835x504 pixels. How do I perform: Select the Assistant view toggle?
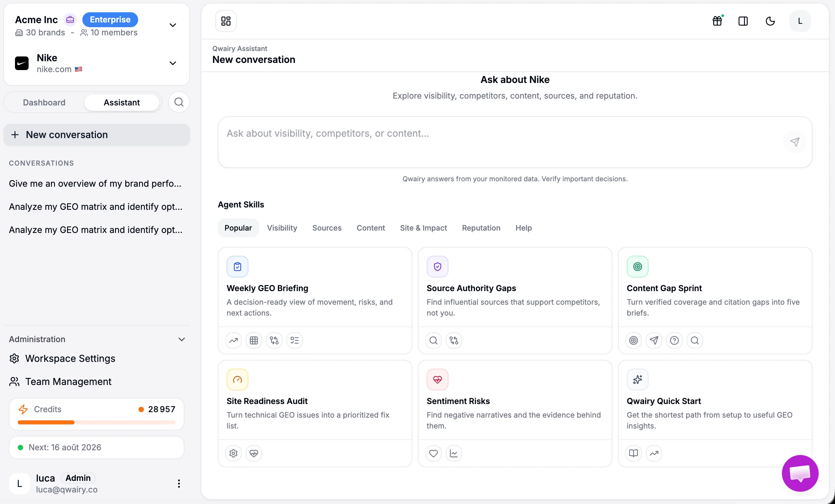tap(122, 102)
